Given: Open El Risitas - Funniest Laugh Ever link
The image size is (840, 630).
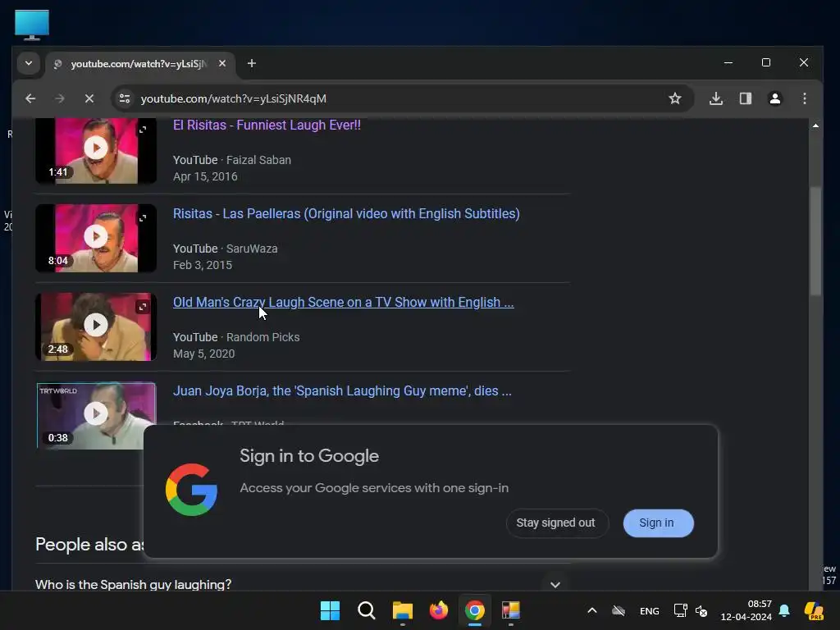Looking at the screenshot, I should [x=267, y=125].
